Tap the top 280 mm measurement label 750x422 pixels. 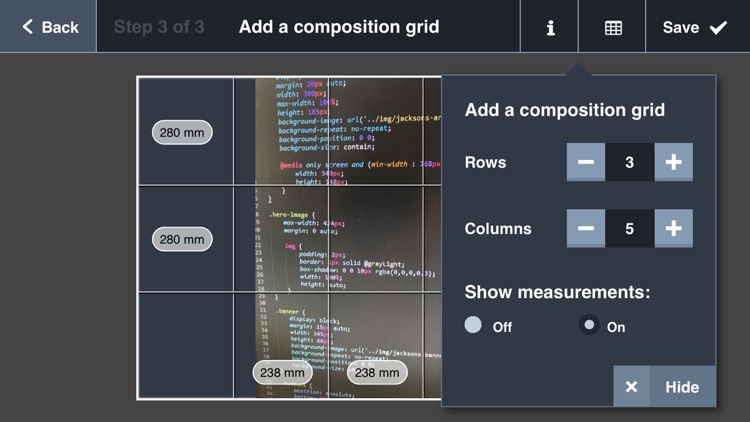[x=182, y=132]
